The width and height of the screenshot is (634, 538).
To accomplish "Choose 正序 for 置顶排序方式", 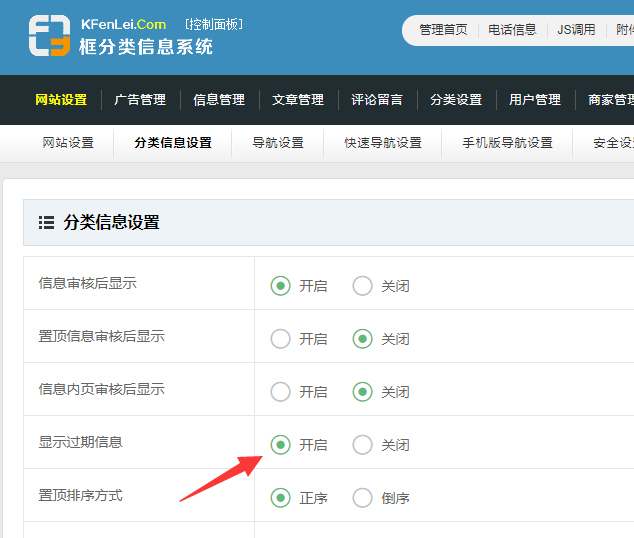I will pos(281,498).
